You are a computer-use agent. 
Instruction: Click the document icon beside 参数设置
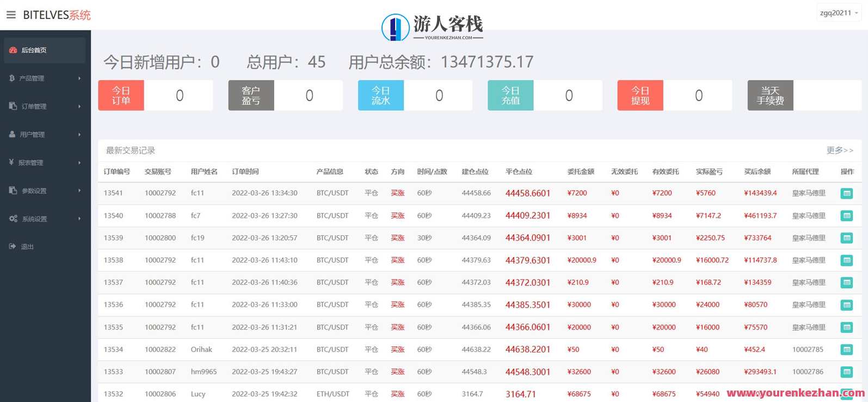pyautogui.click(x=13, y=191)
